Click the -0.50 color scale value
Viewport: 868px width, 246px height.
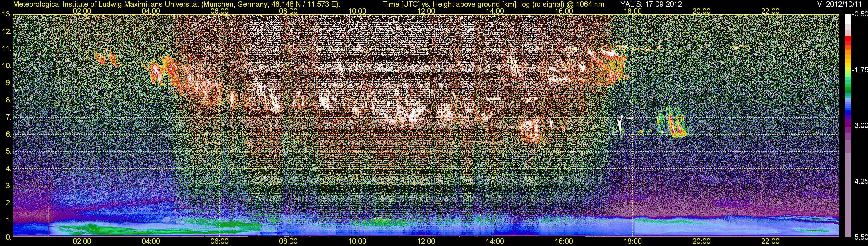[860, 14]
